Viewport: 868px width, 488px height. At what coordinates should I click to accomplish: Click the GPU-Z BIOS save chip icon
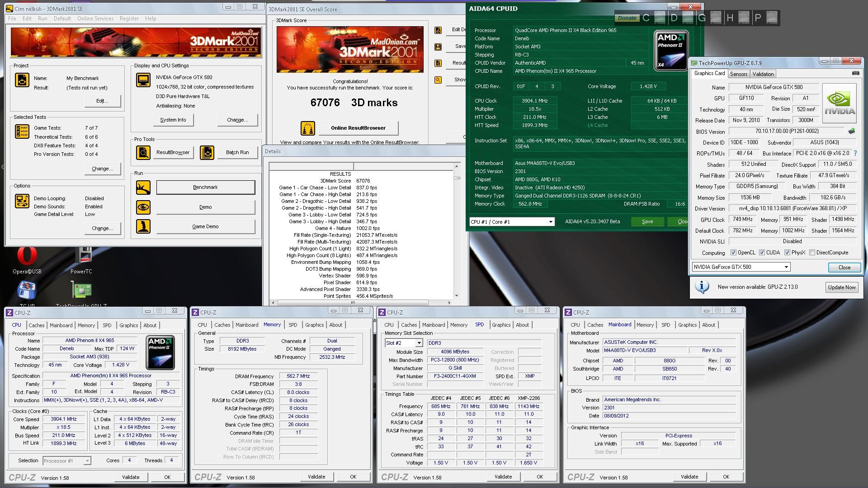[x=851, y=131]
